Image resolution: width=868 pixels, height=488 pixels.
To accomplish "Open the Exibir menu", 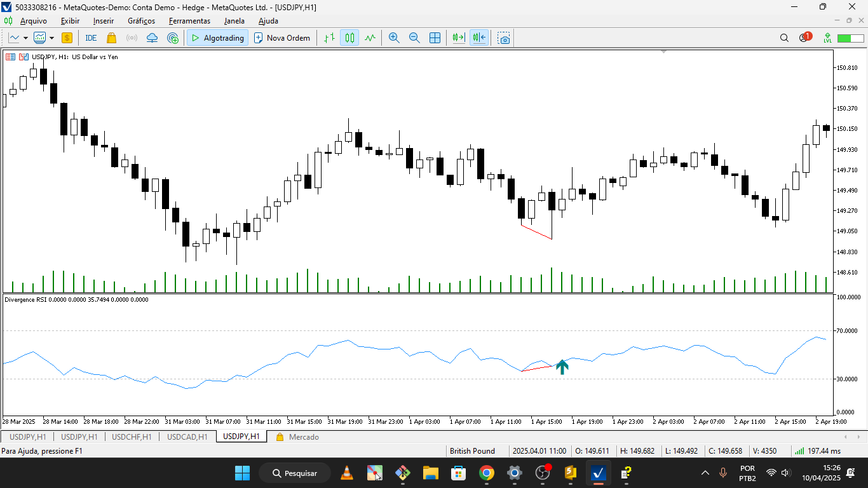I will pyautogui.click(x=70, y=21).
